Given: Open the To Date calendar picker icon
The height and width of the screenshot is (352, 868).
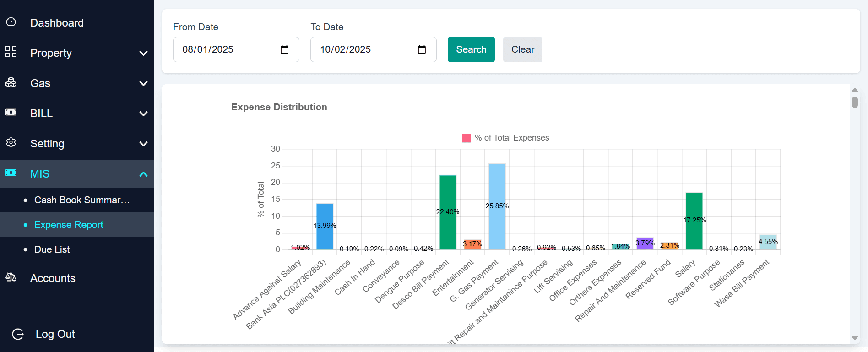Looking at the screenshot, I should click(x=422, y=49).
